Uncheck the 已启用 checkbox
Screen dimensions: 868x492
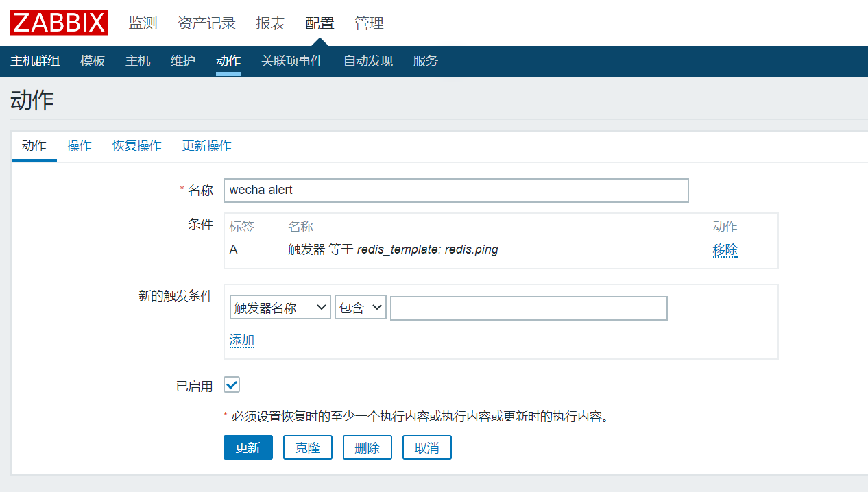coord(232,384)
